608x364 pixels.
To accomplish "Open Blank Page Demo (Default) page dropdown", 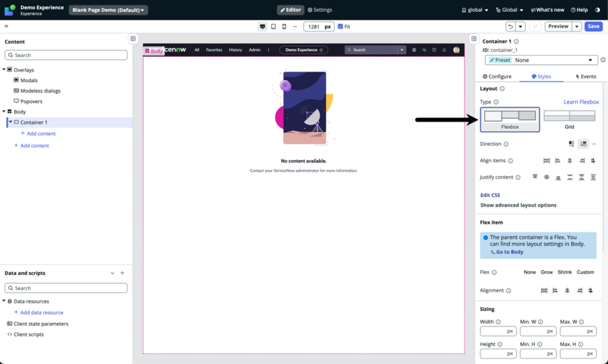I will (x=108, y=10).
